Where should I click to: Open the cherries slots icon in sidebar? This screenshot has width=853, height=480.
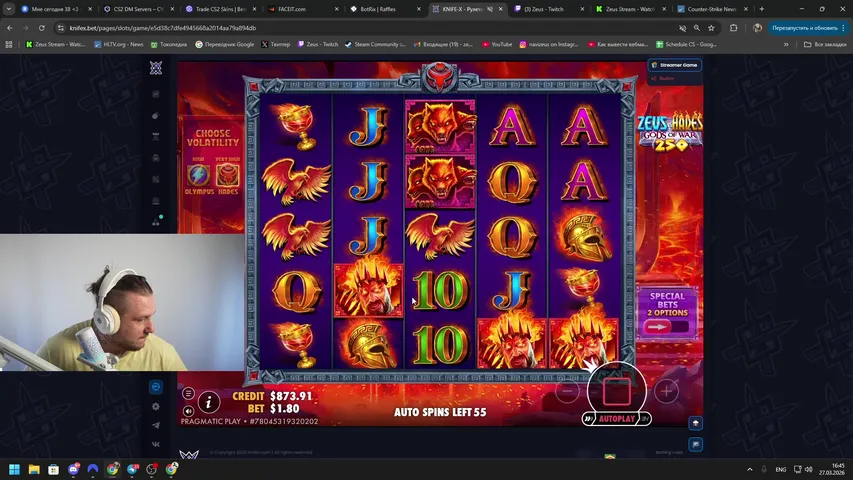[156, 221]
